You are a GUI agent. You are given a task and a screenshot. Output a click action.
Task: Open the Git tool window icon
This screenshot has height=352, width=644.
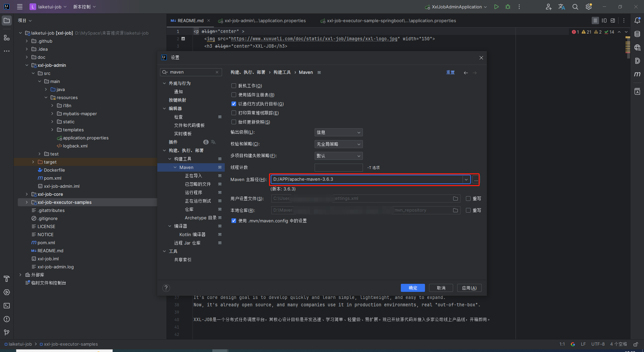click(7, 333)
